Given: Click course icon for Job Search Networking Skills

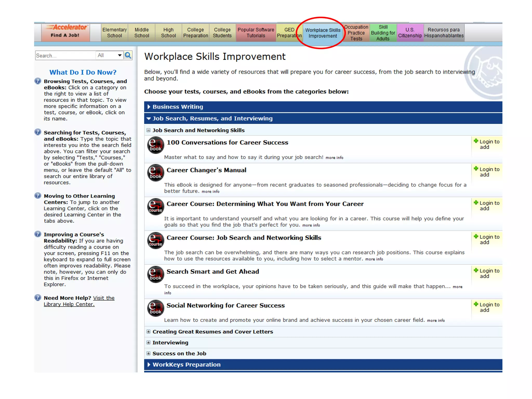Looking at the screenshot, I should tap(155, 241).
